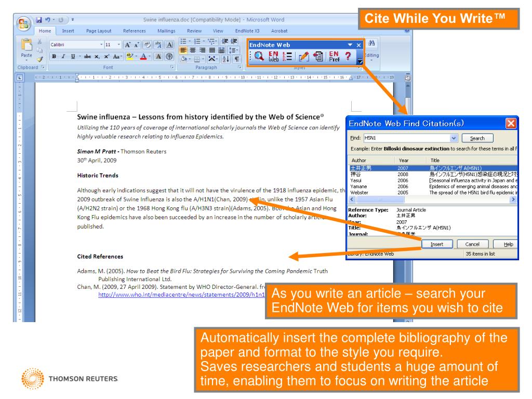
Task: Open the Office button menu
Action: pos(23,24)
